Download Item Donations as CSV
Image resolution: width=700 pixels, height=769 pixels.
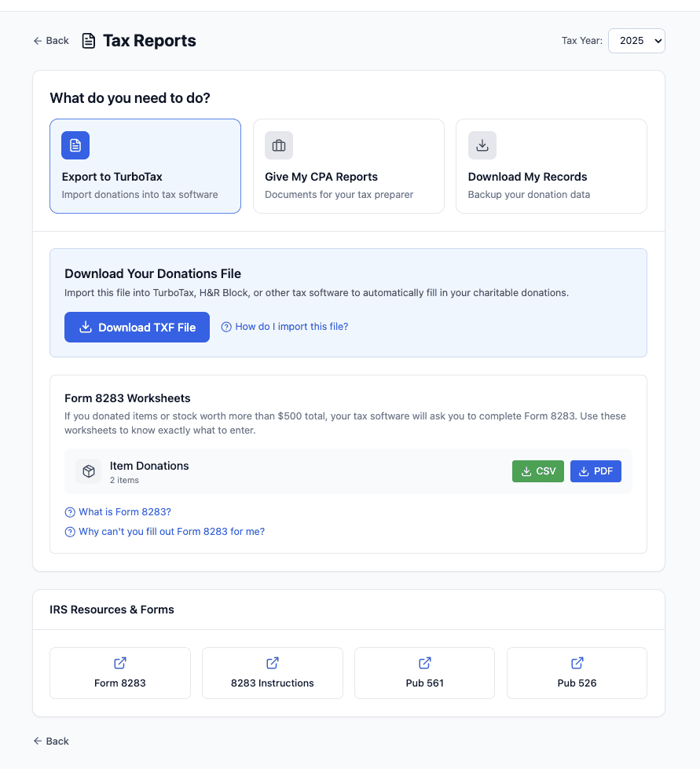(538, 471)
